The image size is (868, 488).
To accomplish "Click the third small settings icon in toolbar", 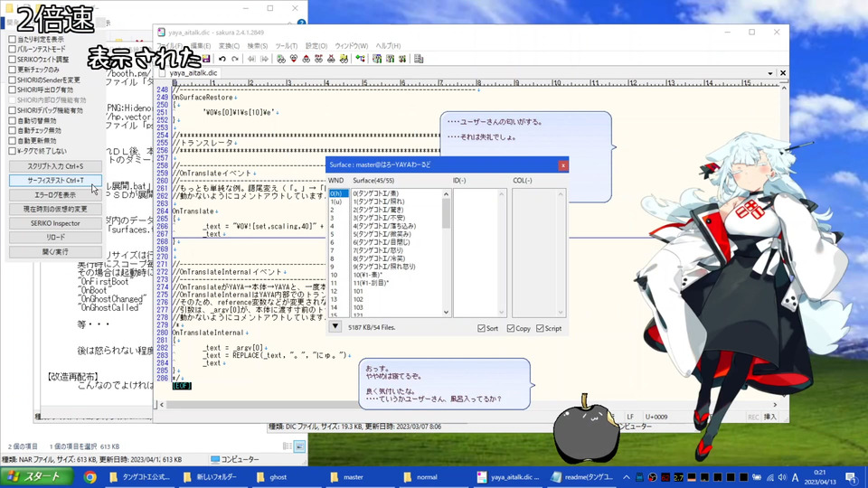I will tap(402, 59).
